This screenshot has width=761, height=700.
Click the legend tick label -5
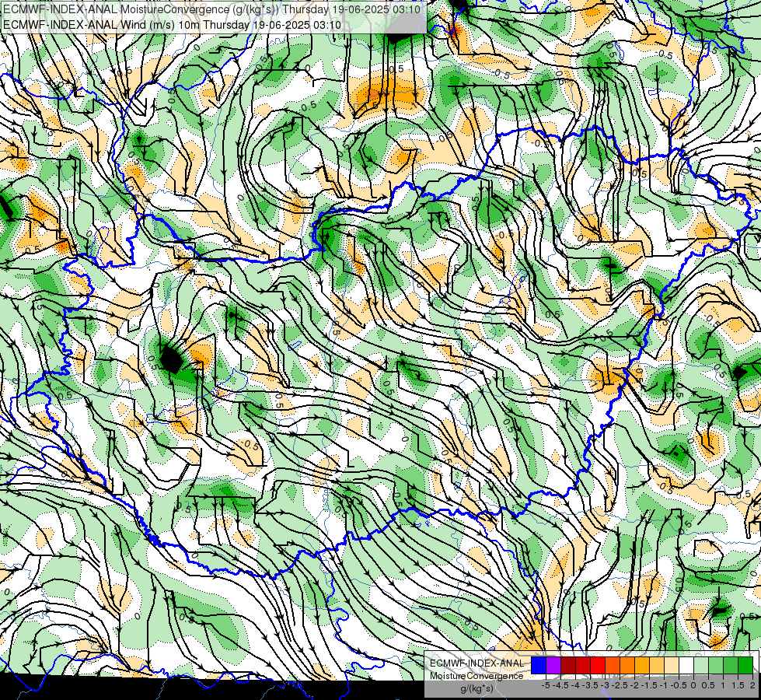(x=546, y=685)
